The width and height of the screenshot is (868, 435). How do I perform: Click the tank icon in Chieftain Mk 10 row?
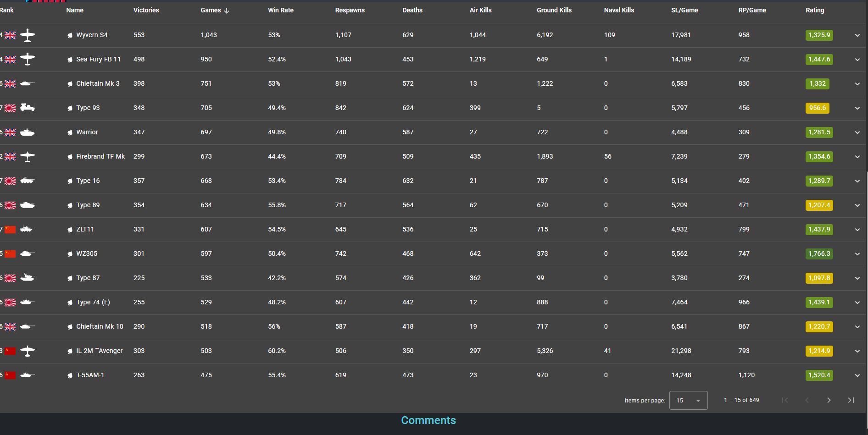(28, 326)
